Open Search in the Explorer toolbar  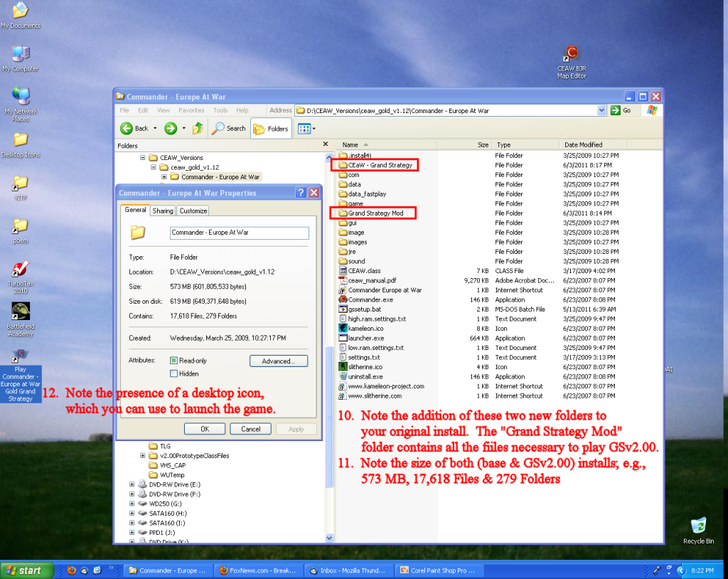point(228,128)
